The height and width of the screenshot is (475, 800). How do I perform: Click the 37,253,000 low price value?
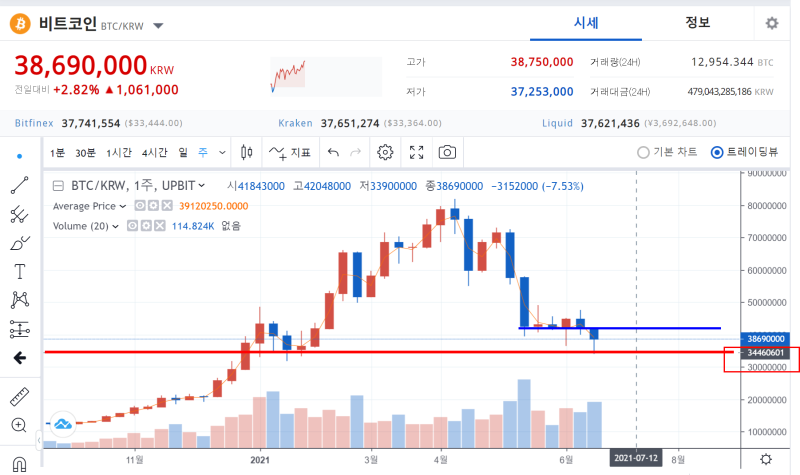coord(542,92)
